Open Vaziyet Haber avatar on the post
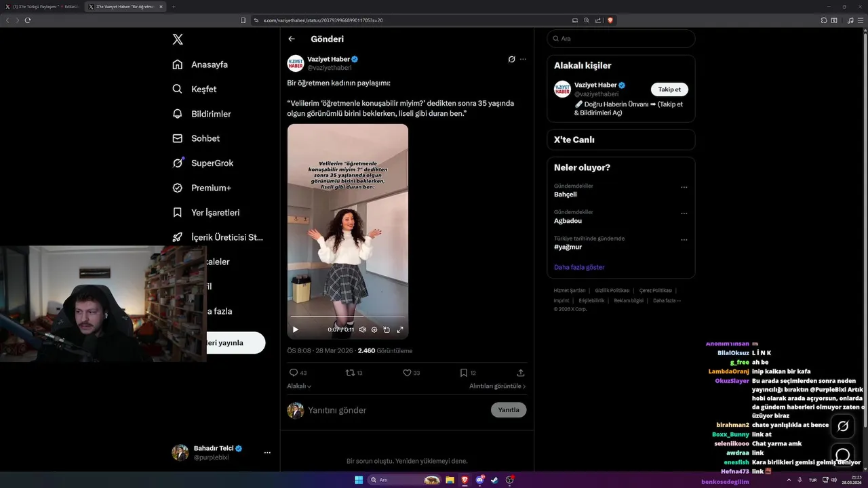The width and height of the screenshot is (868, 488). click(296, 63)
